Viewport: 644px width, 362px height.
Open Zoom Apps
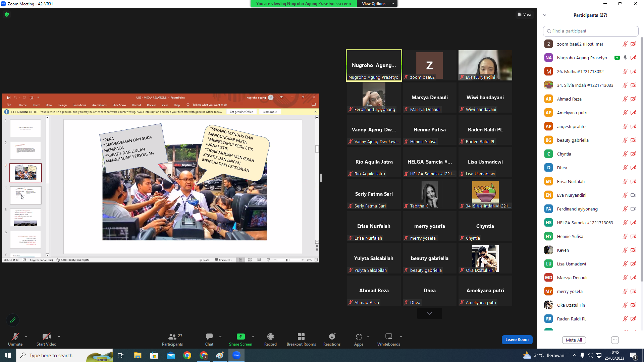pyautogui.click(x=359, y=339)
